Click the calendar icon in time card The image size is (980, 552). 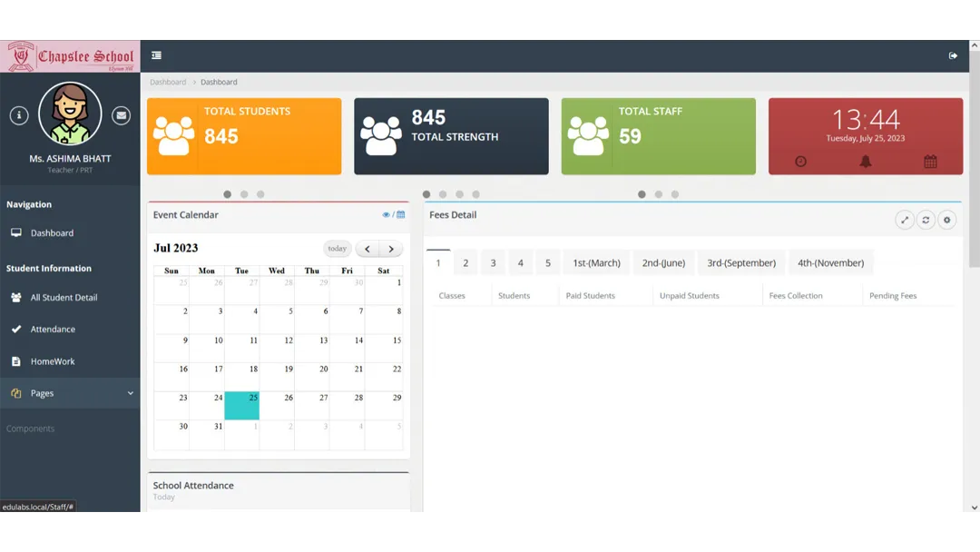pyautogui.click(x=931, y=162)
